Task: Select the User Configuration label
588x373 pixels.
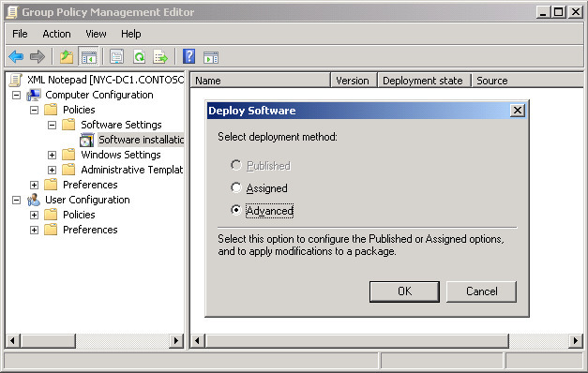Action: pos(87,200)
